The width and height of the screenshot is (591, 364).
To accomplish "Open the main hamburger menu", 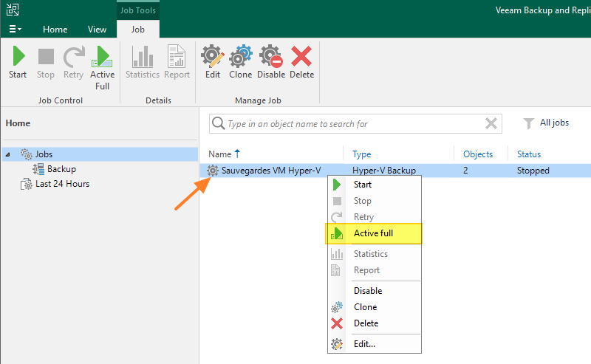I will pyautogui.click(x=15, y=29).
